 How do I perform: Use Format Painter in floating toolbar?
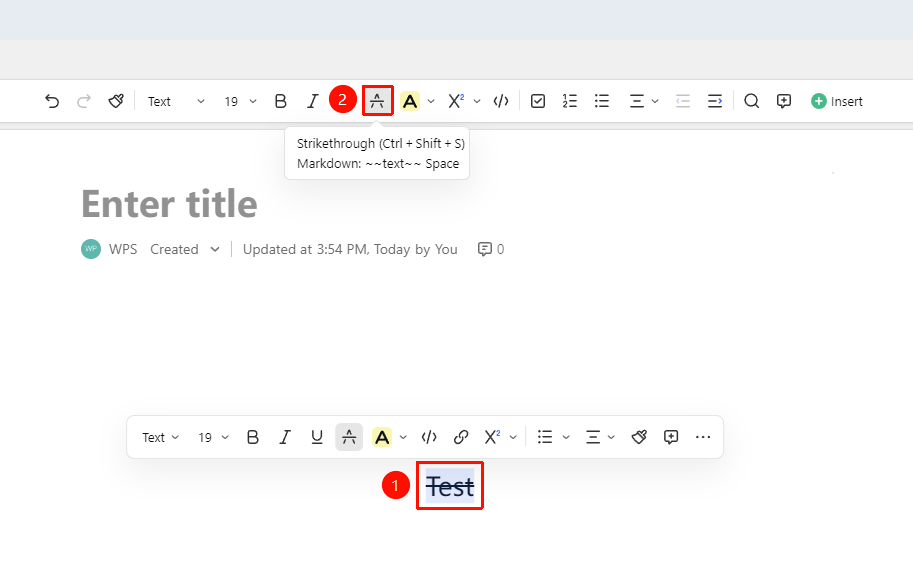point(639,437)
